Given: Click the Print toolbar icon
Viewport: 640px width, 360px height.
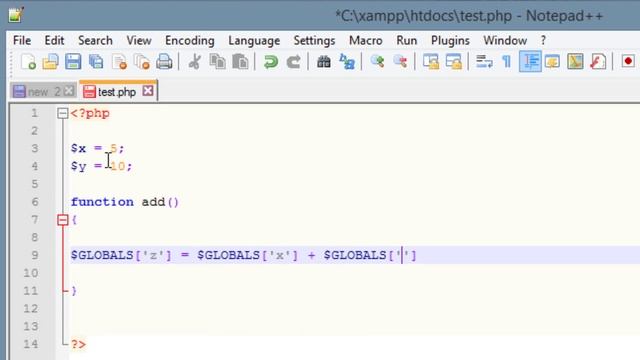Looking at the screenshot, I should 164,62.
